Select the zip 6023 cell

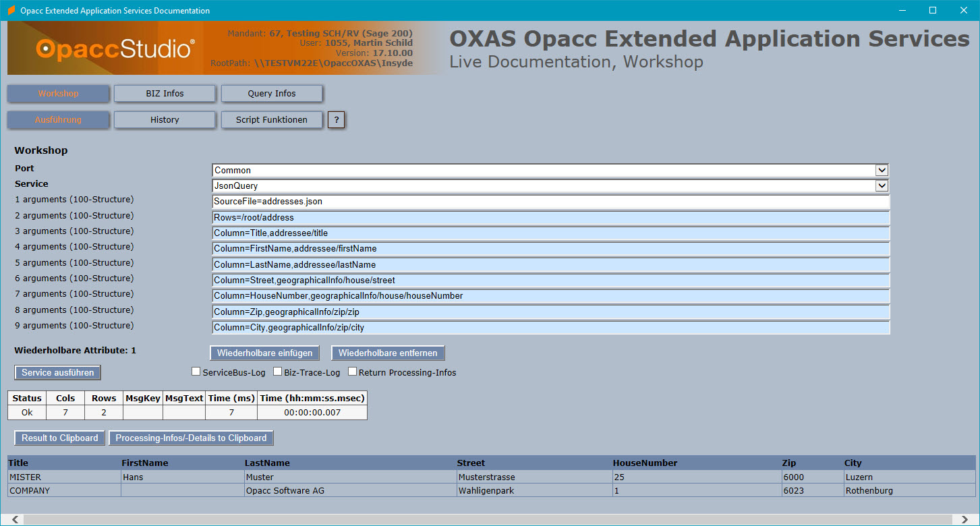point(812,490)
